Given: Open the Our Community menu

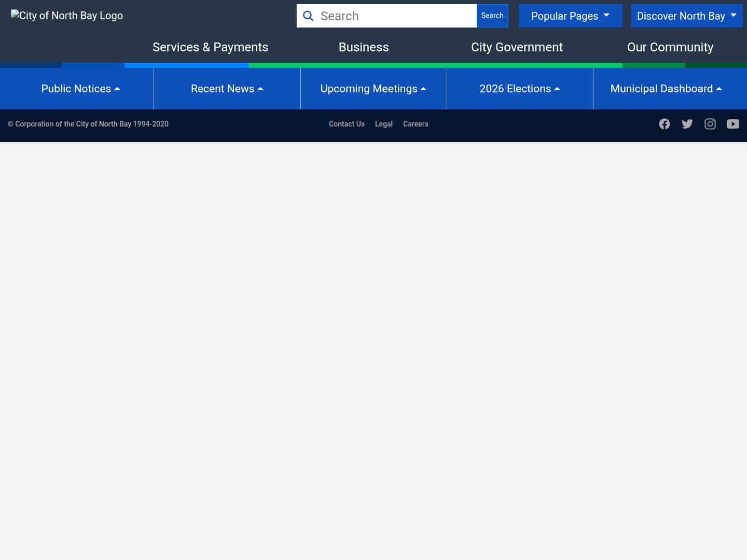Looking at the screenshot, I should tap(670, 47).
